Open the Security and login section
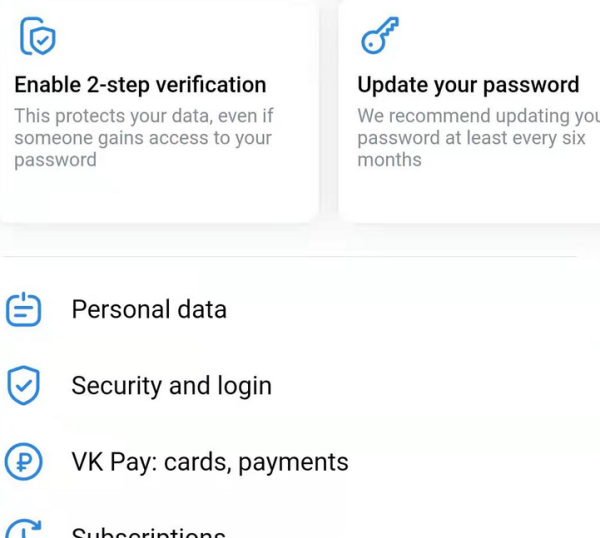 171,386
